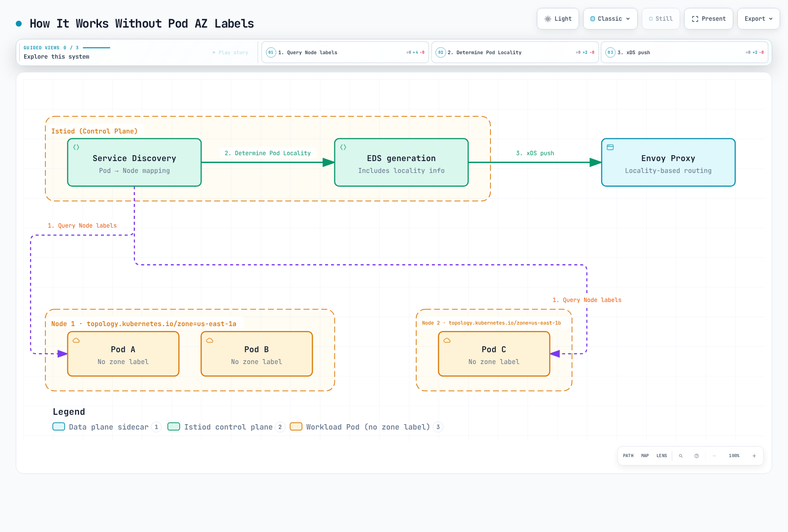Click the Guided Views progress bar

pyautogui.click(x=97, y=48)
